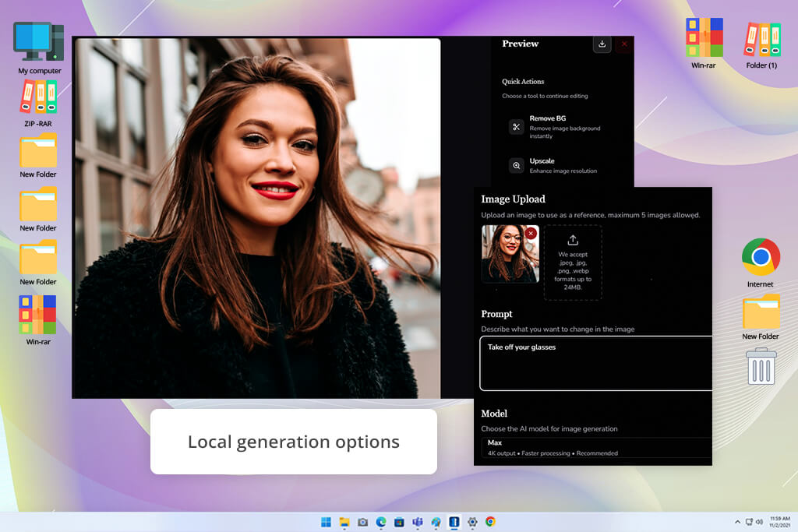Open the Camera app in taskbar
Viewport: 798px width, 532px height.
(363, 522)
